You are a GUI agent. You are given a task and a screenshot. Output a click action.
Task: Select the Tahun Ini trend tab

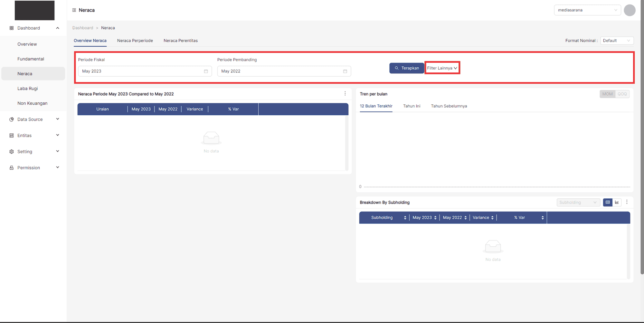tap(412, 106)
